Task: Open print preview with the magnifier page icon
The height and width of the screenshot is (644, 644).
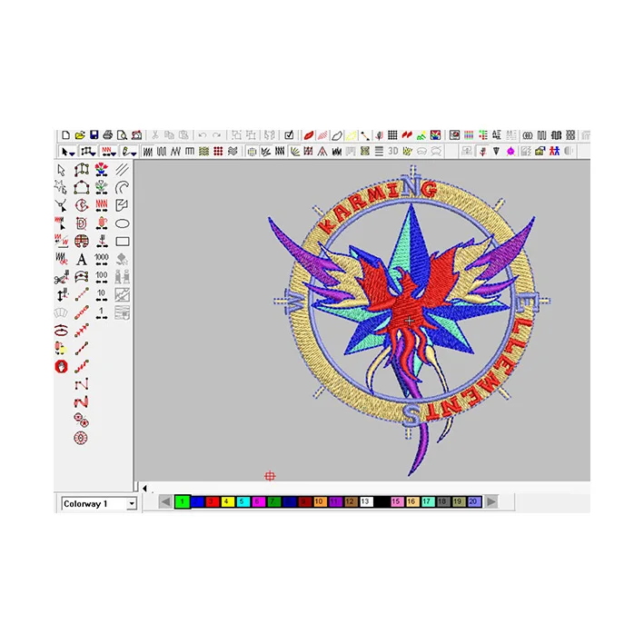Action: (122, 135)
